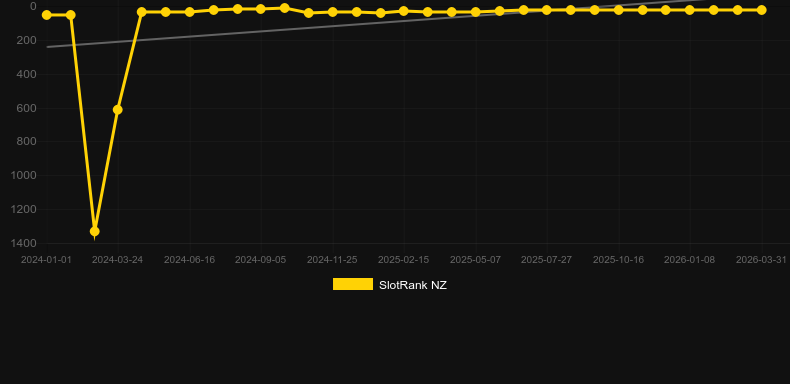Select the data point above the 2025-02-15 label
Image resolution: width=790 pixels, height=384 pixels.
pyautogui.click(x=404, y=11)
